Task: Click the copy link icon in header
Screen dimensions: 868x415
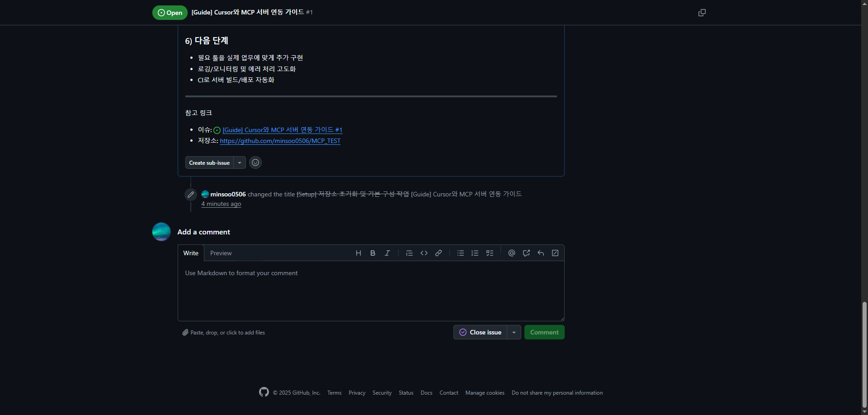Action: click(702, 13)
